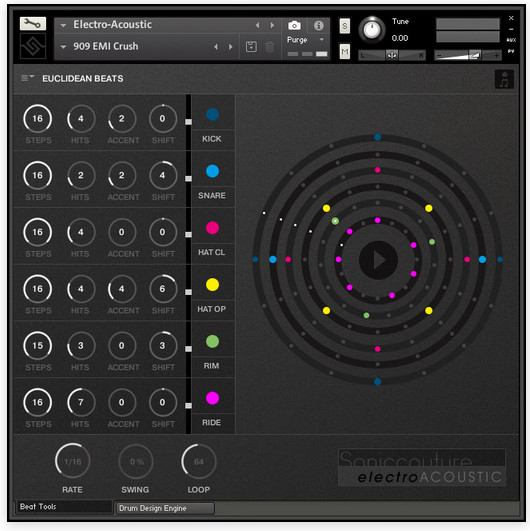The height and width of the screenshot is (531, 530).
Task: Click the volume slider in the header
Action: [x=468, y=55]
